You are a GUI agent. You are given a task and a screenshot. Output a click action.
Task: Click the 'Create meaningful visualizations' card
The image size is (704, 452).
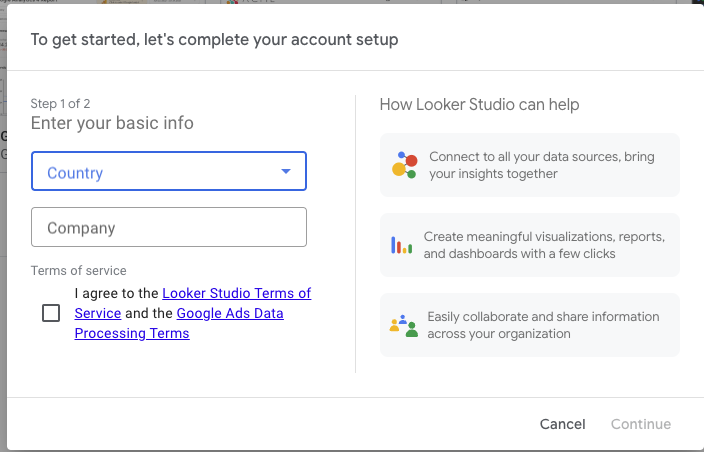click(x=530, y=245)
